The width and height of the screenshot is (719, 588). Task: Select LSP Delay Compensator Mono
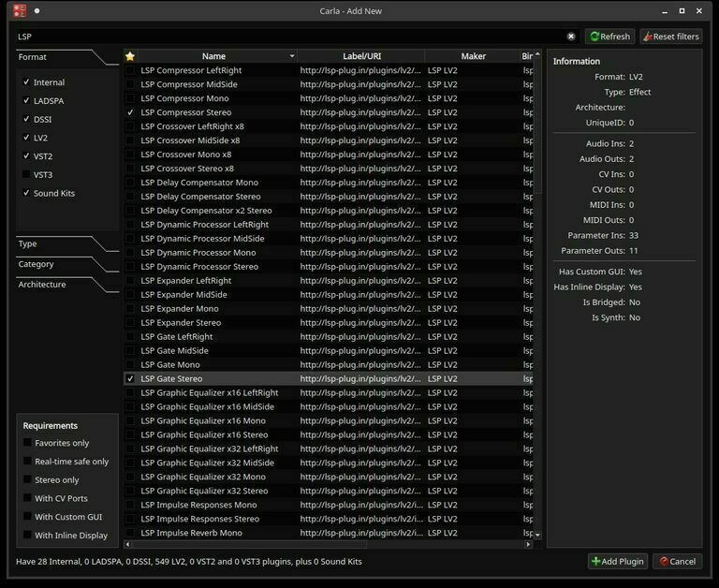tap(329, 183)
